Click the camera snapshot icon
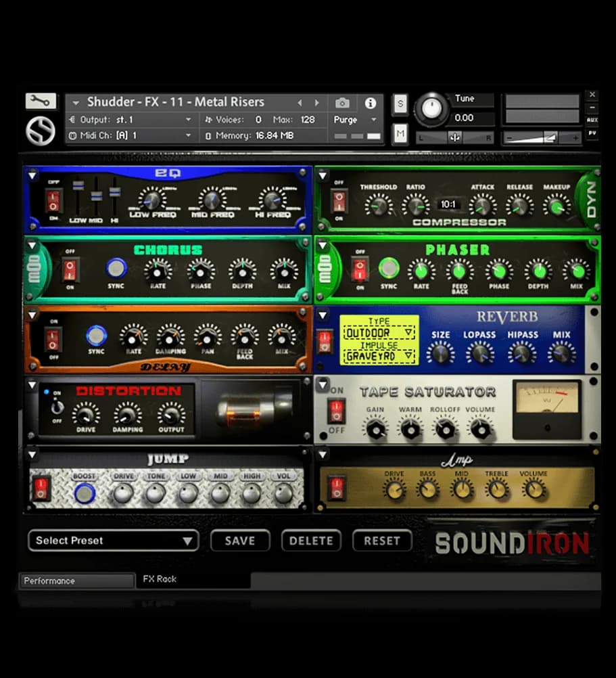The image size is (616, 678). [x=343, y=103]
